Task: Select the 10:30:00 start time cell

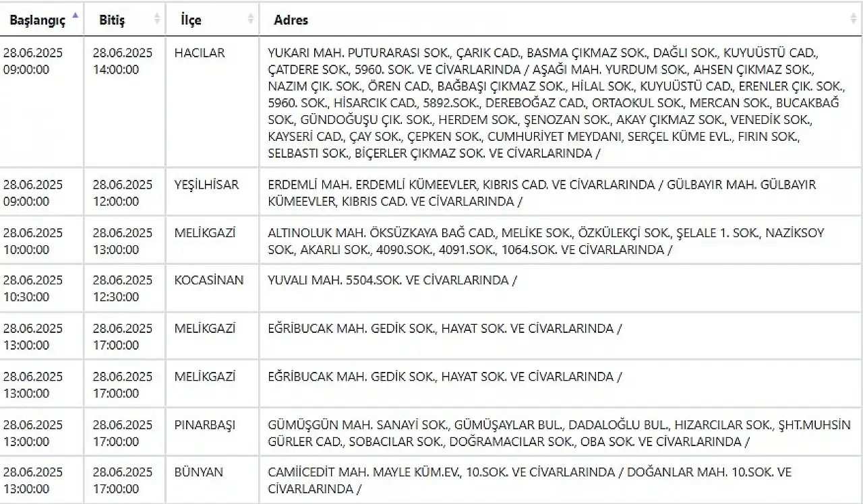Action: 41,288
